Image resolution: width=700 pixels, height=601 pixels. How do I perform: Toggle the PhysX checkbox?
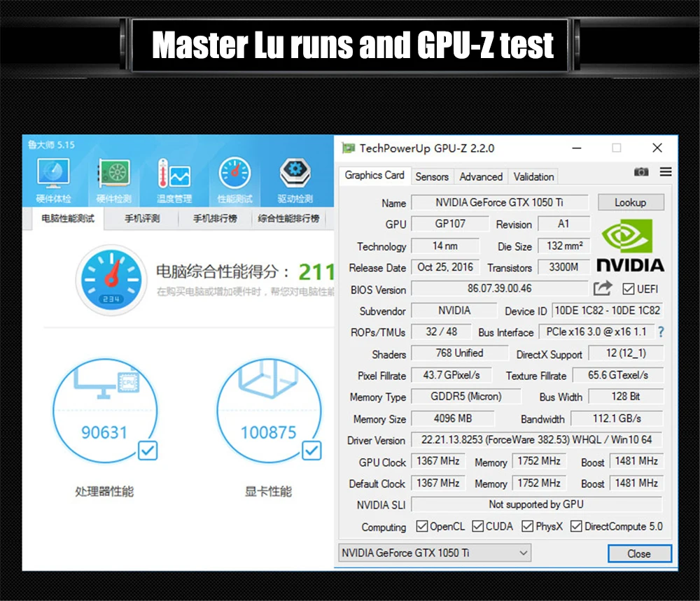tap(527, 526)
